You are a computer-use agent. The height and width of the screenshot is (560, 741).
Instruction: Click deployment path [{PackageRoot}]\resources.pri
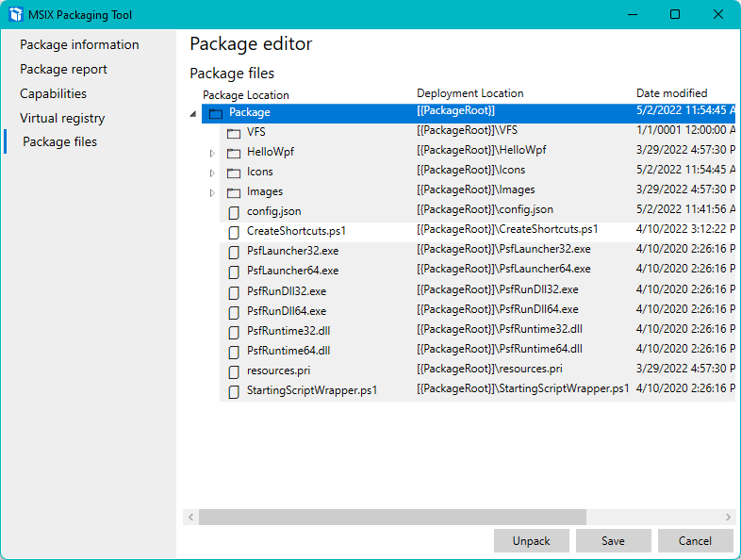489,369
